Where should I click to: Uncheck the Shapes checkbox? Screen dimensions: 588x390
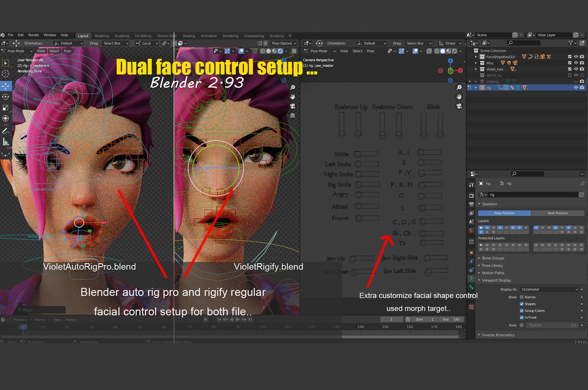(x=521, y=304)
